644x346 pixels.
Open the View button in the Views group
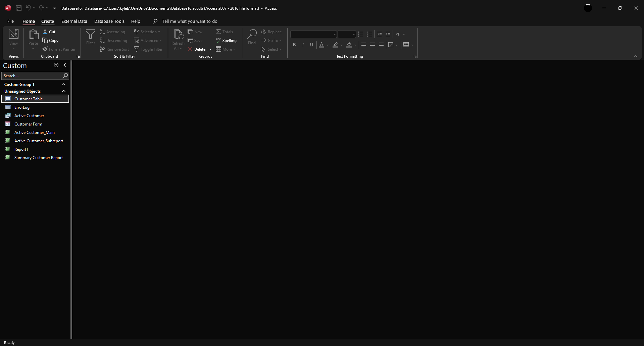tap(13, 39)
